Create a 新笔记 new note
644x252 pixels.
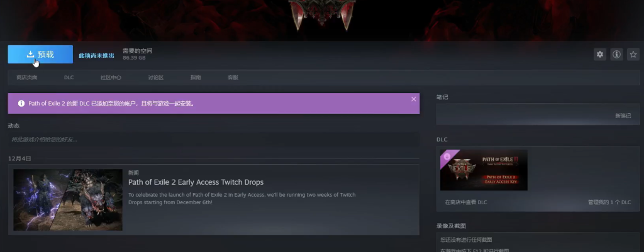click(623, 116)
